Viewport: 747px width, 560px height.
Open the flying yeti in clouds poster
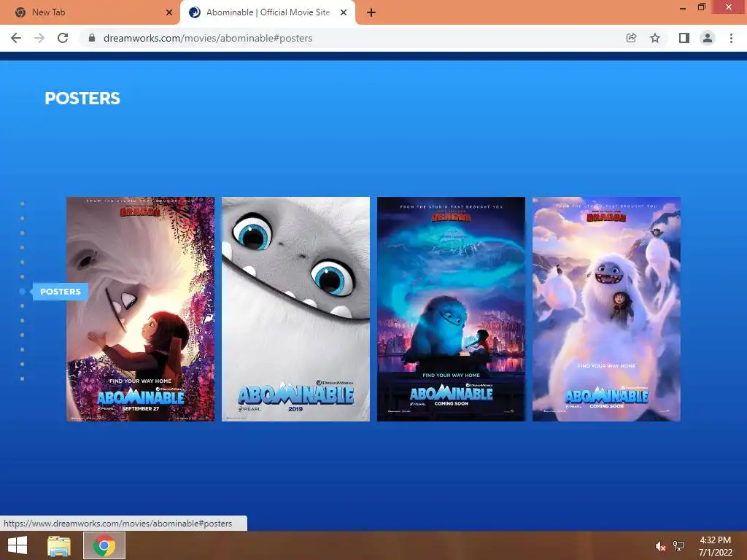pos(606,309)
